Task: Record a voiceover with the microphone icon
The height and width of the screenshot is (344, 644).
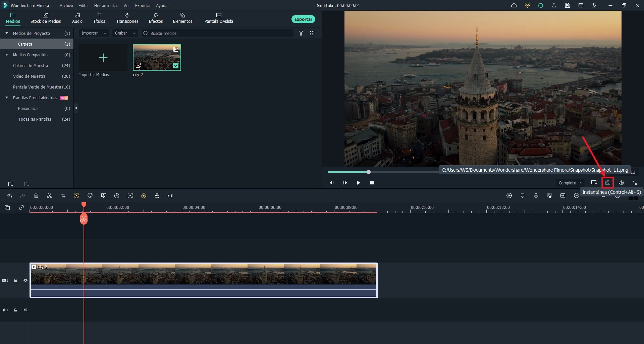Action: [x=536, y=195]
